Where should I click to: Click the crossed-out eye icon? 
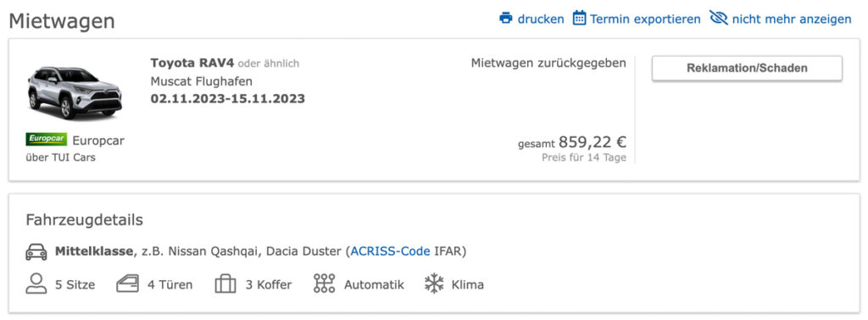click(719, 18)
